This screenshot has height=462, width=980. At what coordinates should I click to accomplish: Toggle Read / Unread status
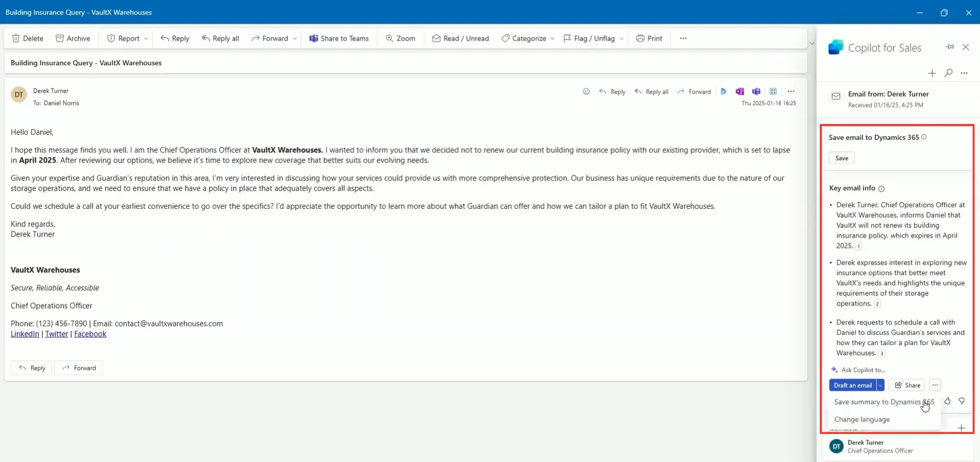pyautogui.click(x=460, y=38)
